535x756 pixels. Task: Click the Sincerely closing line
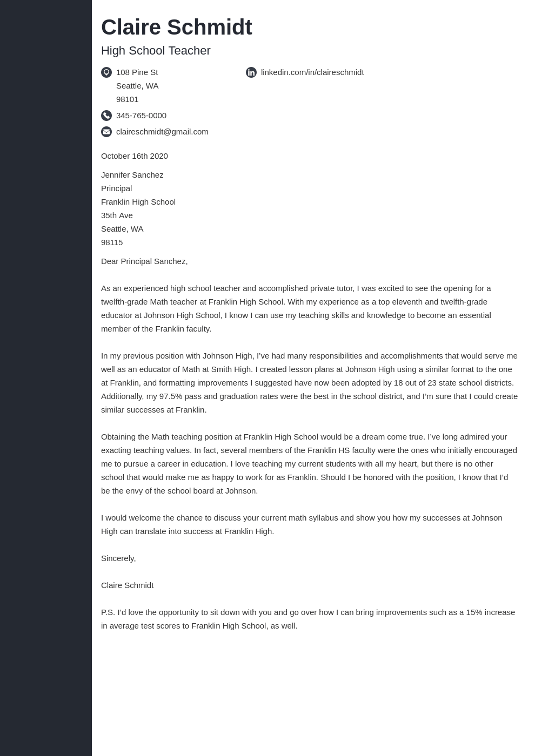[x=118, y=558]
